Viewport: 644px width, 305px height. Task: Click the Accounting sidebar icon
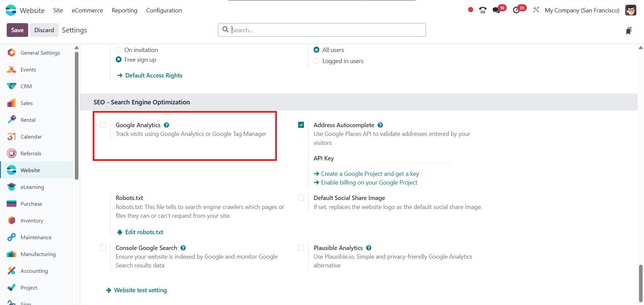[11, 271]
